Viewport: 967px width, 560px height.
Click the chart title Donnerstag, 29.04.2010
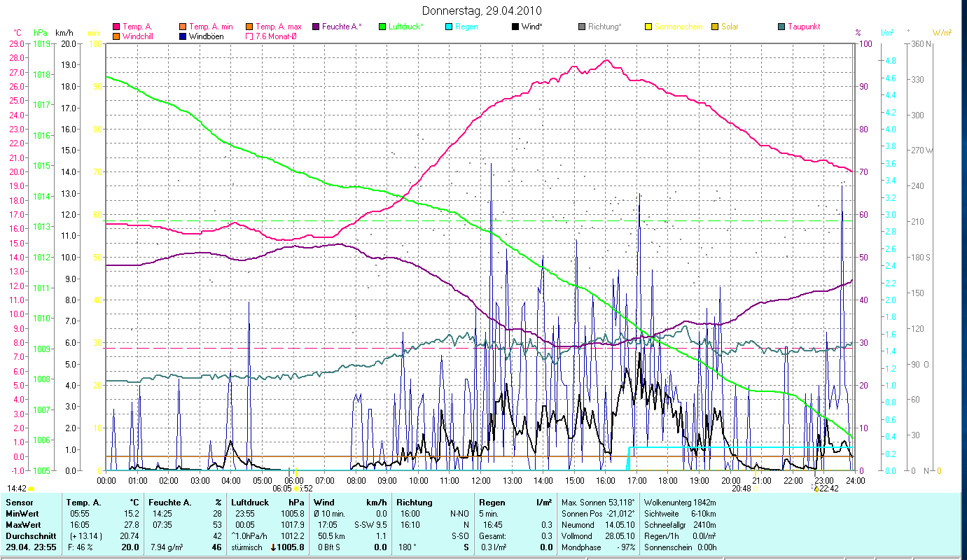(x=482, y=11)
